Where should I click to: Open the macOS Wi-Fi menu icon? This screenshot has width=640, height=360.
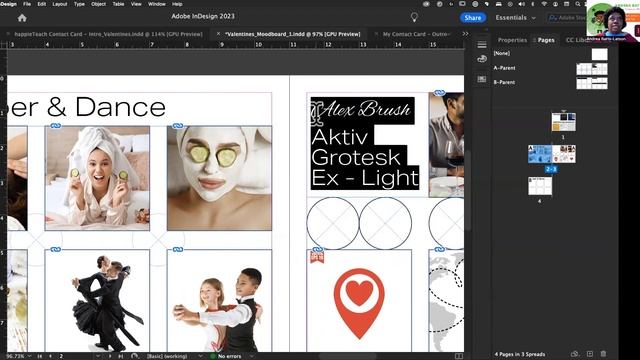[544, 4]
